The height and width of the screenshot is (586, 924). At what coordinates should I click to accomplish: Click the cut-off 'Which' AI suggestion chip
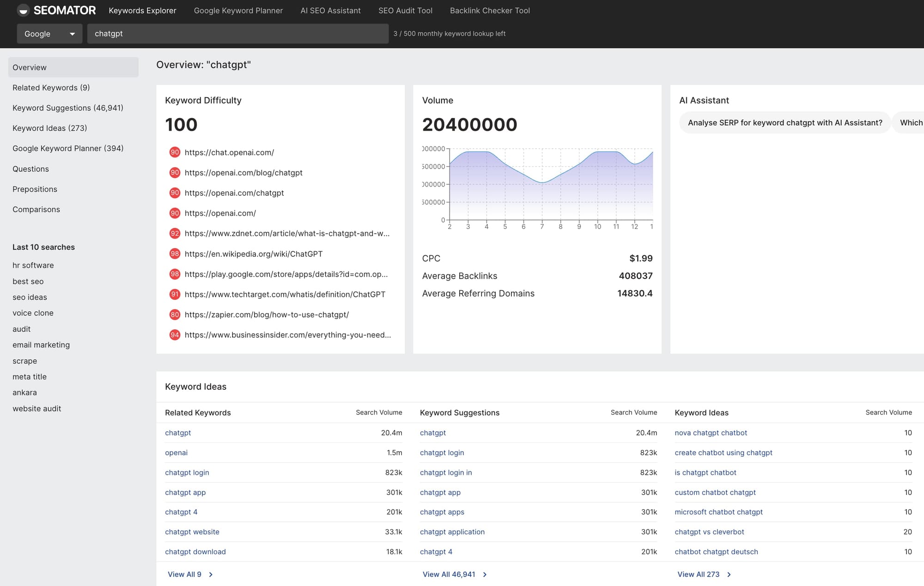pos(909,123)
